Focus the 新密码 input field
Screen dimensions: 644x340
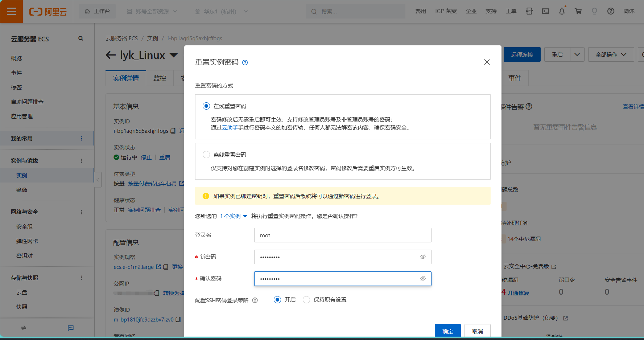343,257
